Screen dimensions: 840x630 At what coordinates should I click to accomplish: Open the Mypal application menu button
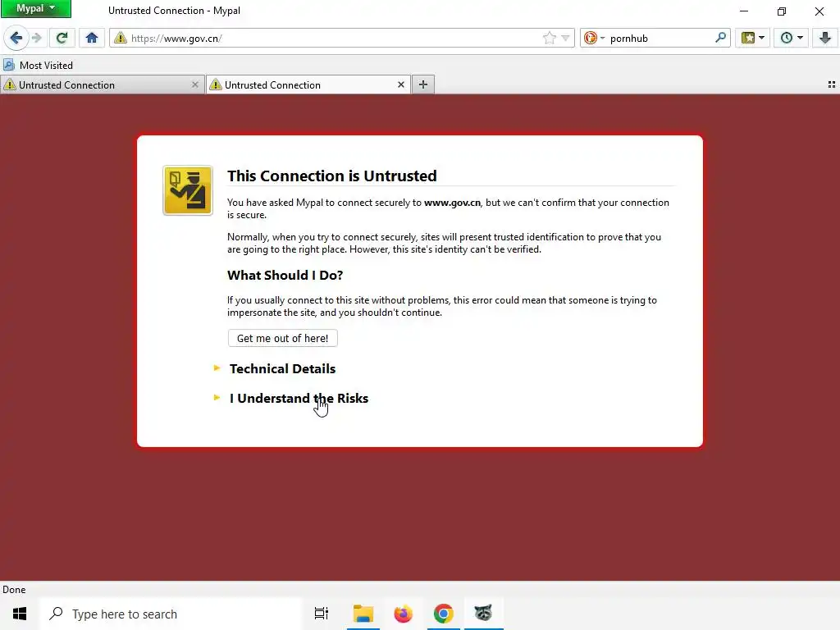point(36,8)
